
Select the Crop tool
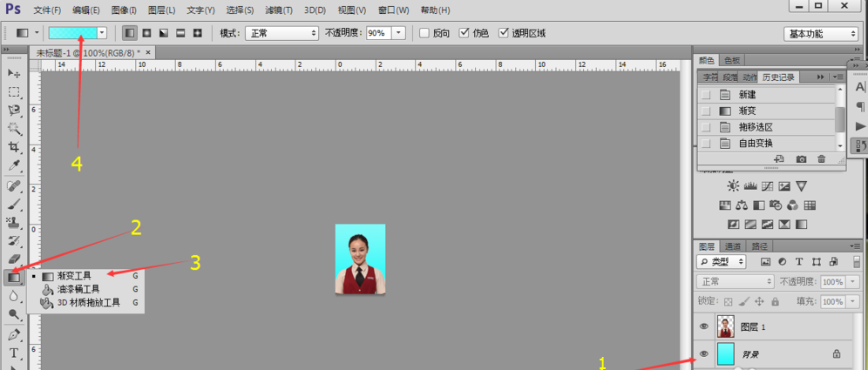tap(14, 146)
